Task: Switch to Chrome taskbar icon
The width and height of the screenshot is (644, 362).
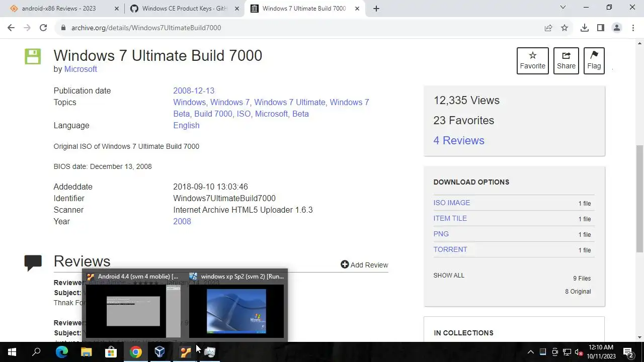Action: (136, 352)
